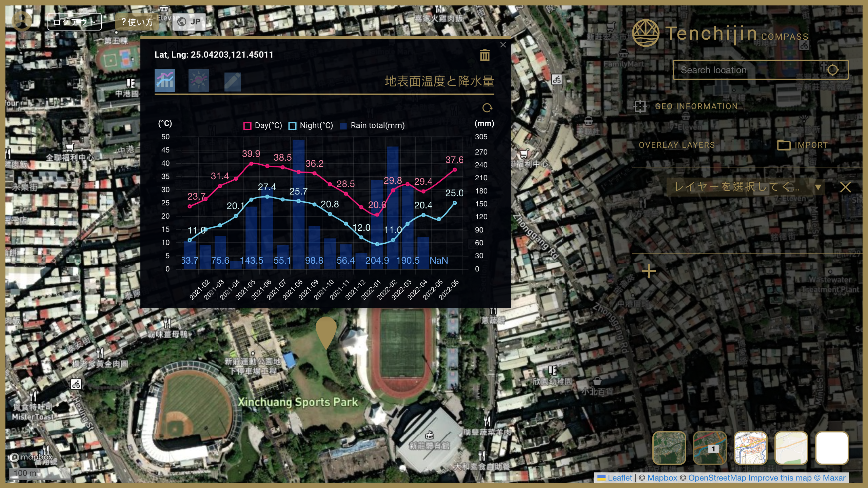This screenshot has width=868, height=488.
Task: Click the Lat, Lng coordinates text
Action: point(214,55)
